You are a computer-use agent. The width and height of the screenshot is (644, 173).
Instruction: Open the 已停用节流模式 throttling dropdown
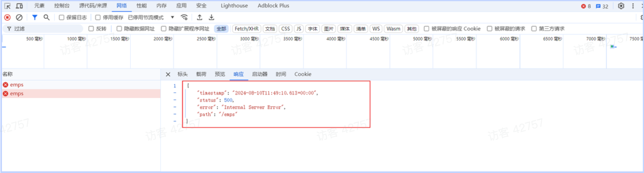(151, 17)
